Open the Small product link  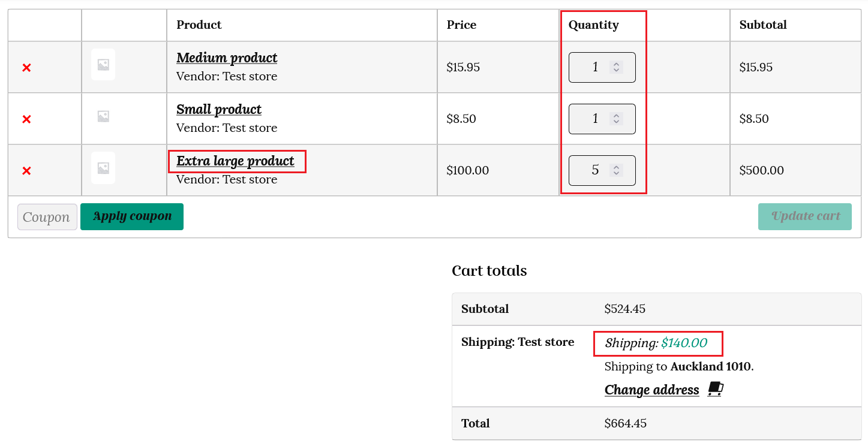coord(219,110)
